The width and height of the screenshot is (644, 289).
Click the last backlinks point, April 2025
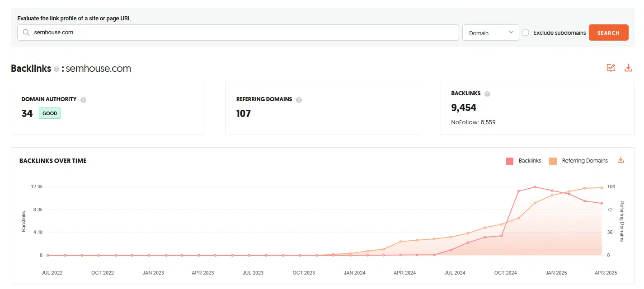click(602, 203)
